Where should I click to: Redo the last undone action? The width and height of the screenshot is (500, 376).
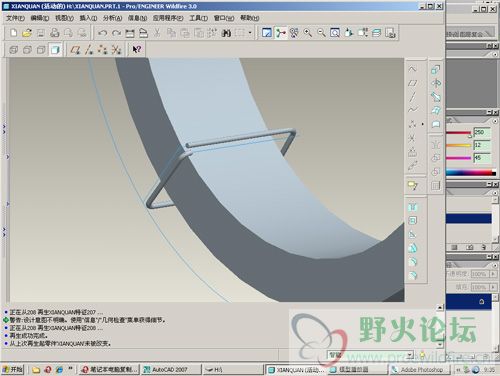(116, 33)
